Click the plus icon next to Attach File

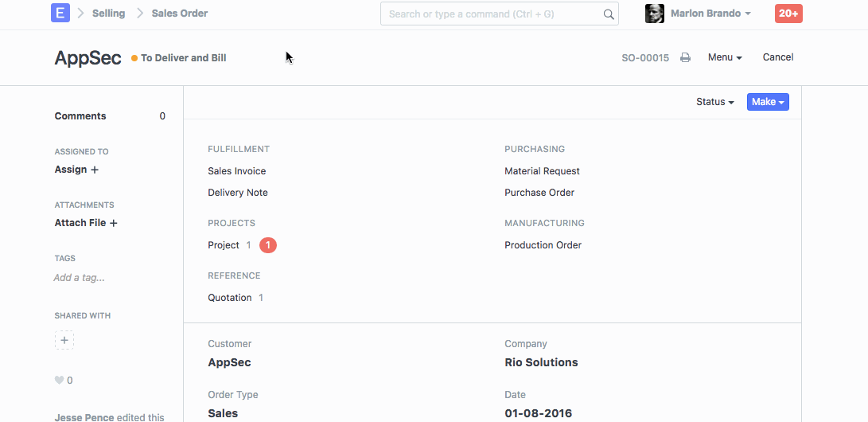click(x=114, y=224)
